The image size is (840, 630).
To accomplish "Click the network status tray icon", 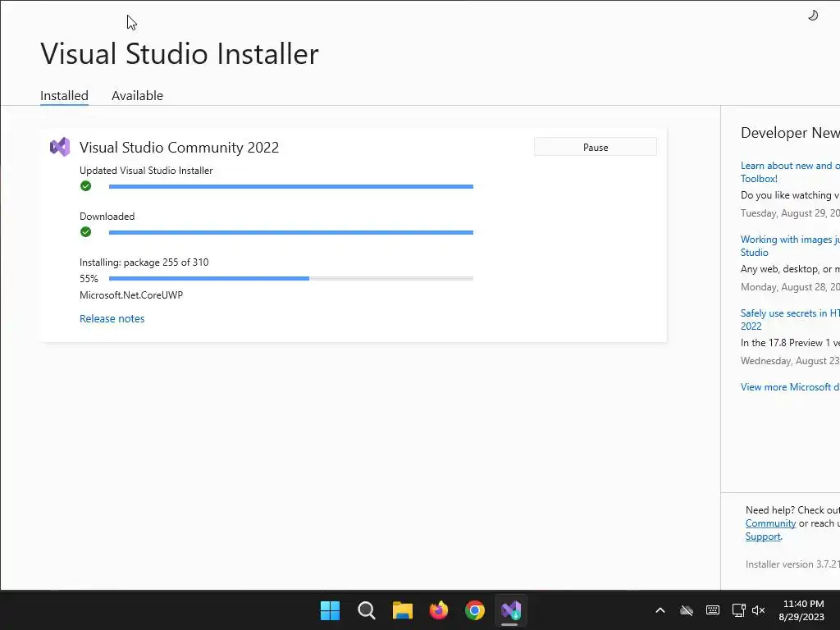I will [x=739, y=610].
